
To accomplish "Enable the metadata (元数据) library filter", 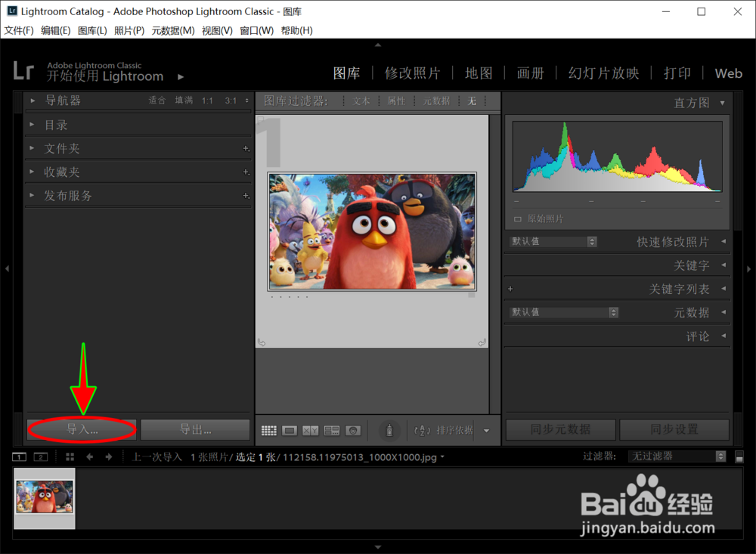I will [436, 101].
